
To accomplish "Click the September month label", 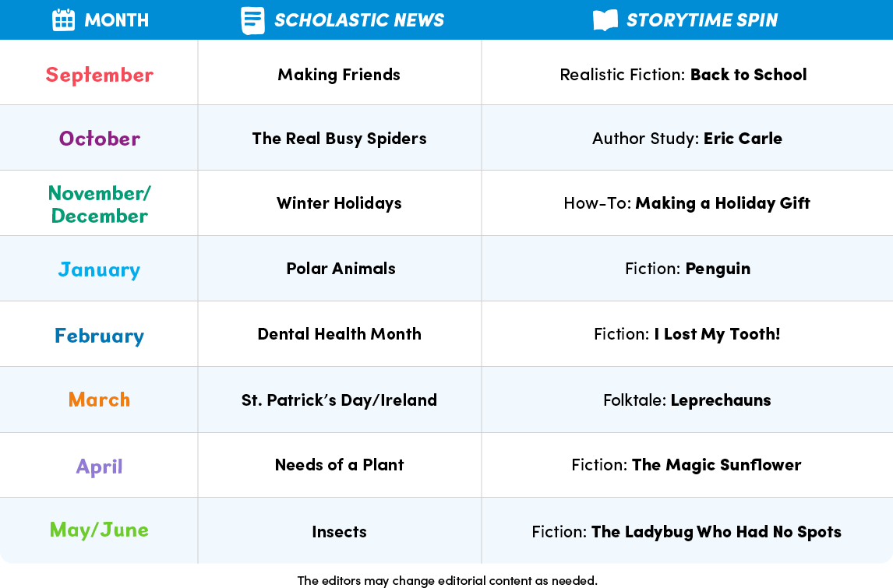I will click(100, 75).
